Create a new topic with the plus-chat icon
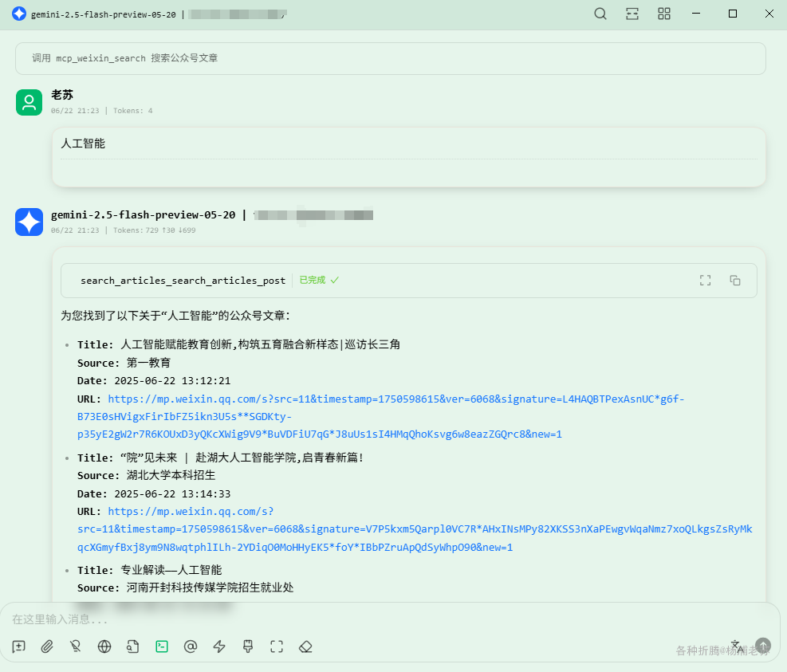The width and height of the screenshot is (787, 672). (18, 646)
